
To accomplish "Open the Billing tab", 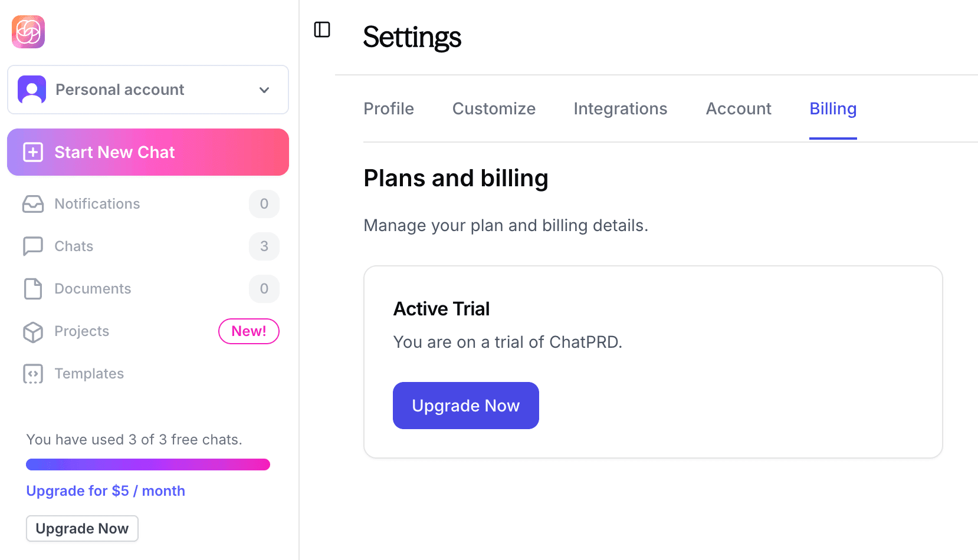I will [833, 108].
